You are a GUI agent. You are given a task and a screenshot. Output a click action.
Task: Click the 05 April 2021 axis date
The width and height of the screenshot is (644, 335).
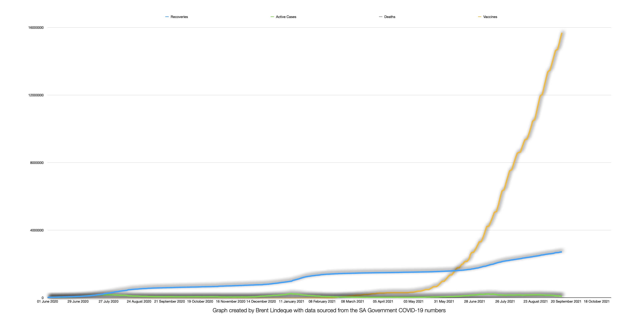[x=383, y=301]
